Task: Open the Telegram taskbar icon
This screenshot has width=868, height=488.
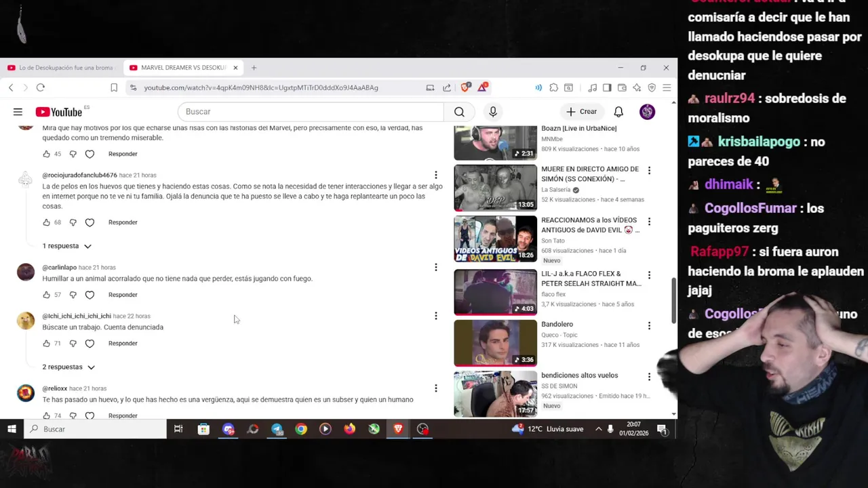Action: pyautogui.click(x=277, y=429)
